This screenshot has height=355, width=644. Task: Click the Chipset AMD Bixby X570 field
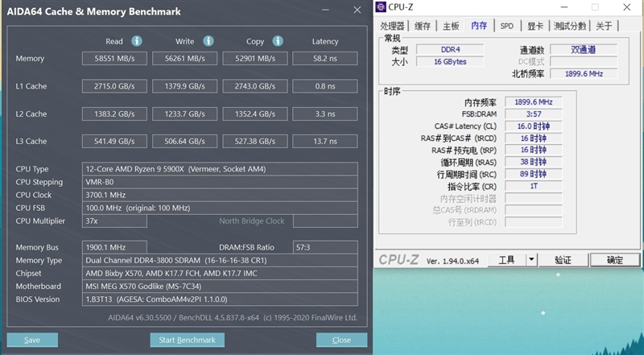(220, 273)
